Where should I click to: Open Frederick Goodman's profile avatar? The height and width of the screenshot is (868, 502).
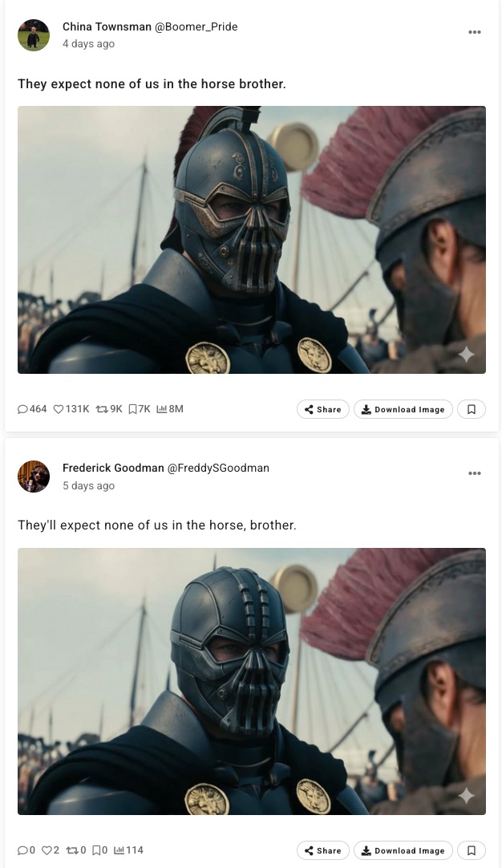point(34,476)
